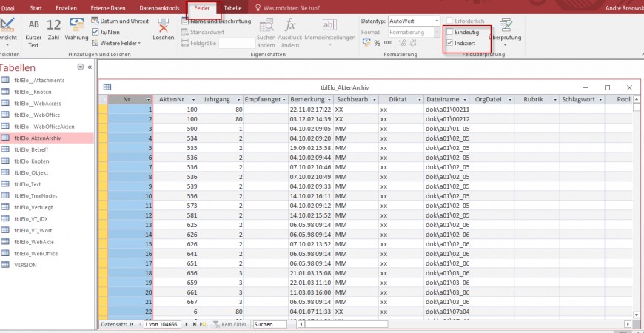Image resolution: width=644 pixels, height=333 pixels.
Task: Switch to the Start tab
Action: tap(36, 8)
